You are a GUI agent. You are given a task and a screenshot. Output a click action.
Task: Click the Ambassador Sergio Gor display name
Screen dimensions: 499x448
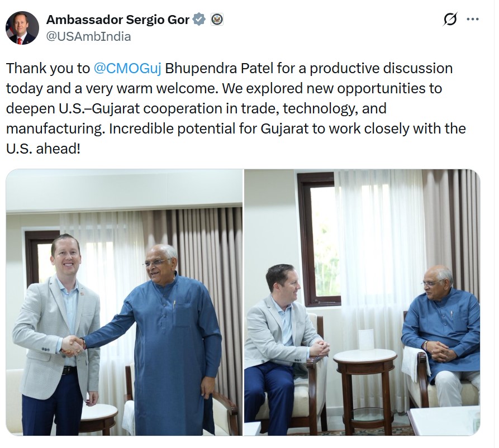pos(118,20)
